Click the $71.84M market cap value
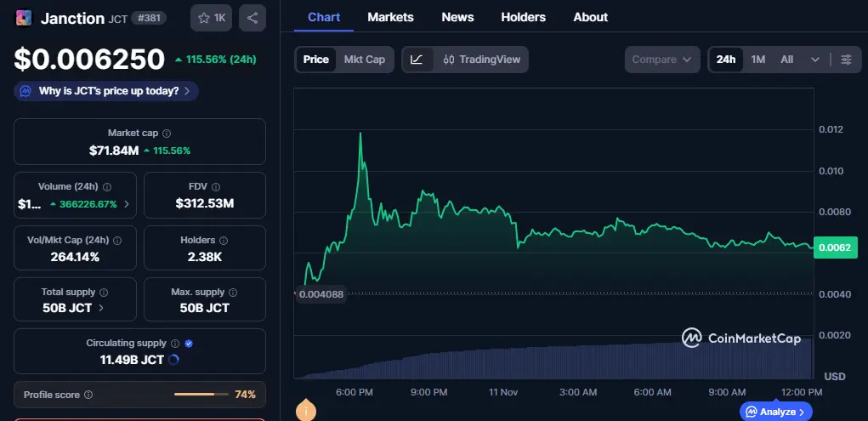Screen dimensions: 868x421 pos(113,151)
